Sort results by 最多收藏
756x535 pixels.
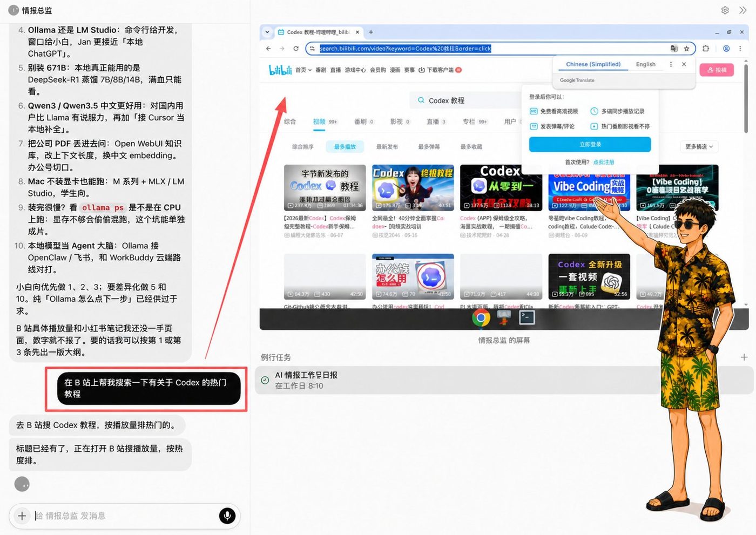471,147
